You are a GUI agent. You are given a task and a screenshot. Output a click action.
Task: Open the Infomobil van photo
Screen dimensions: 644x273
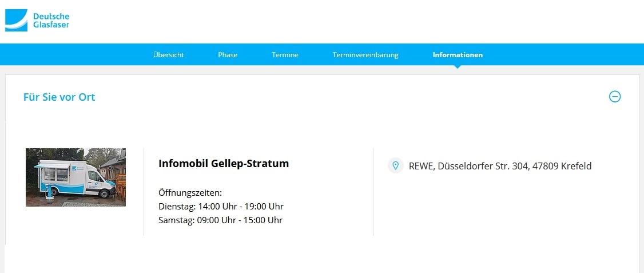[x=75, y=177]
